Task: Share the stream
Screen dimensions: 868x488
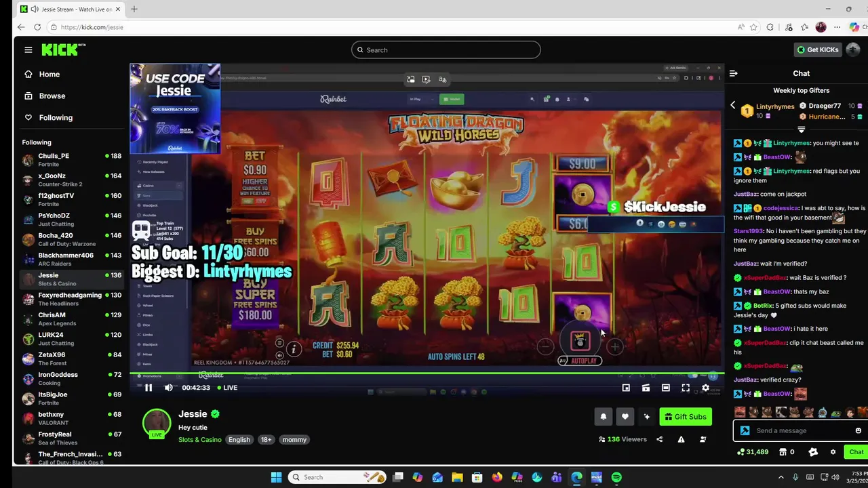Action: tap(659, 439)
